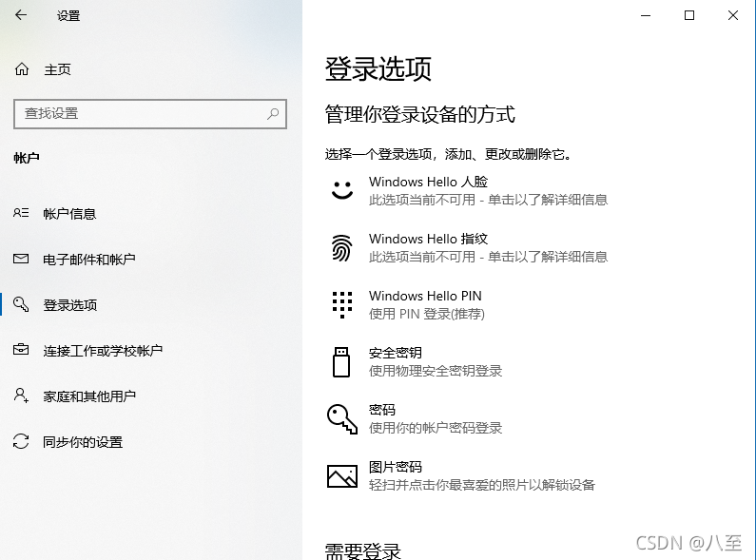Click the key icon beside 密码
Viewport: 756px width, 560px height.
[x=342, y=418]
